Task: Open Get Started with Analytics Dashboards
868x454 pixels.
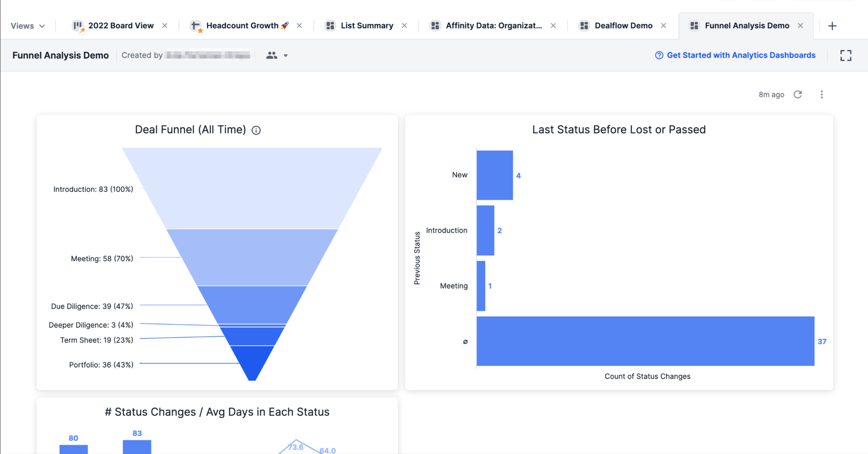Action: point(741,55)
